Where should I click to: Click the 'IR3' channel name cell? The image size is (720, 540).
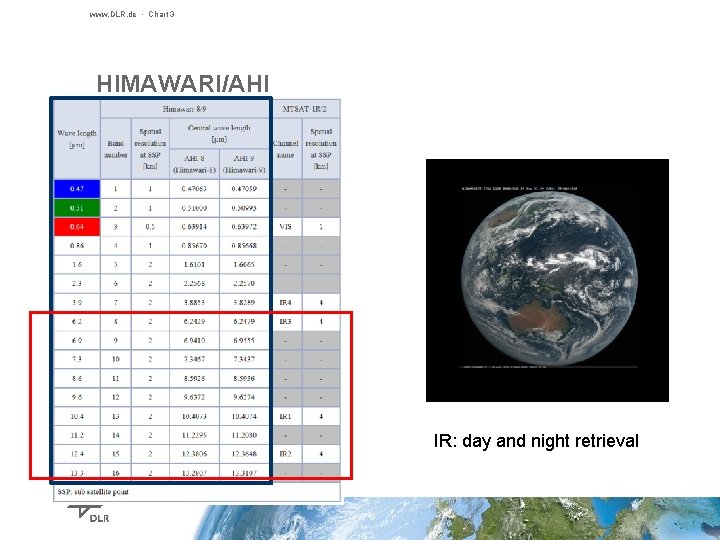click(286, 321)
